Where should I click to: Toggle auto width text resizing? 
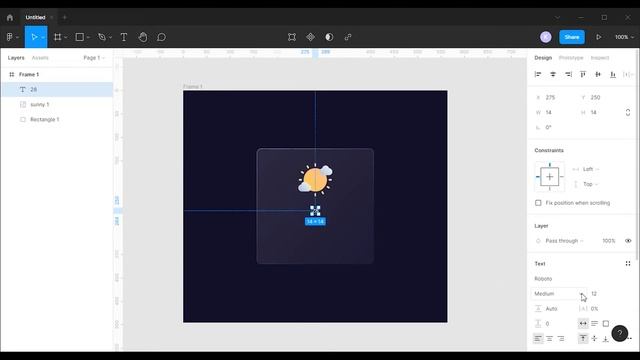coord(583,323)
